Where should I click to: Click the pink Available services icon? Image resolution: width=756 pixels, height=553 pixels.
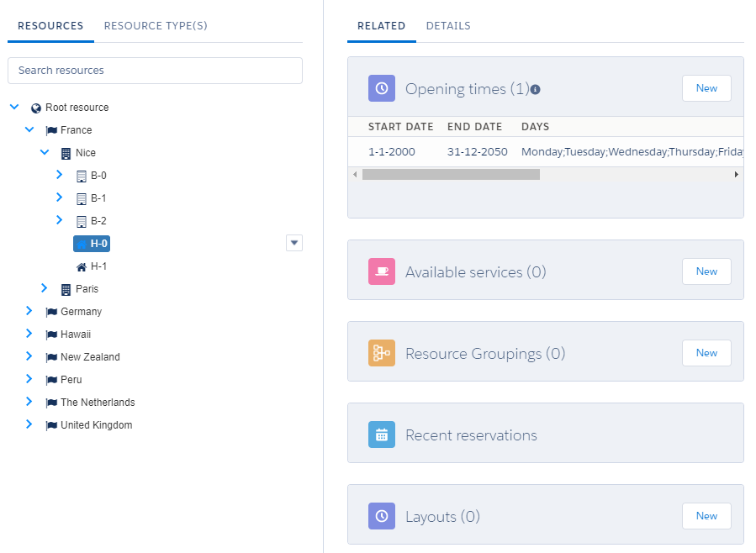pos(381,271)
